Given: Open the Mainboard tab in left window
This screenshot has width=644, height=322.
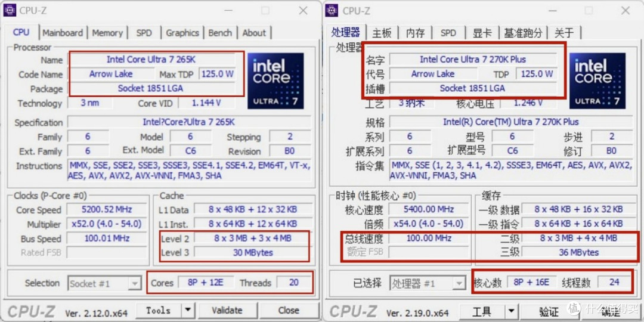Looking at the screenshot, I should [x=63, y=33].
